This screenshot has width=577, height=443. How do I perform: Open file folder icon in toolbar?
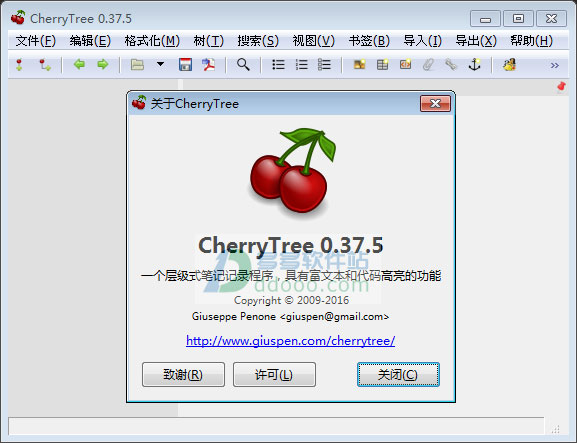click(x=137, y=65)
